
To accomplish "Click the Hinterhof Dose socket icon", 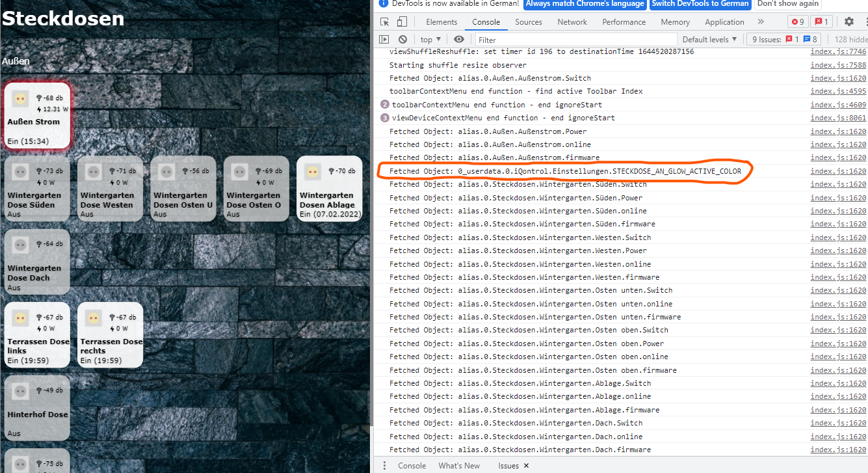I will 20,392.
